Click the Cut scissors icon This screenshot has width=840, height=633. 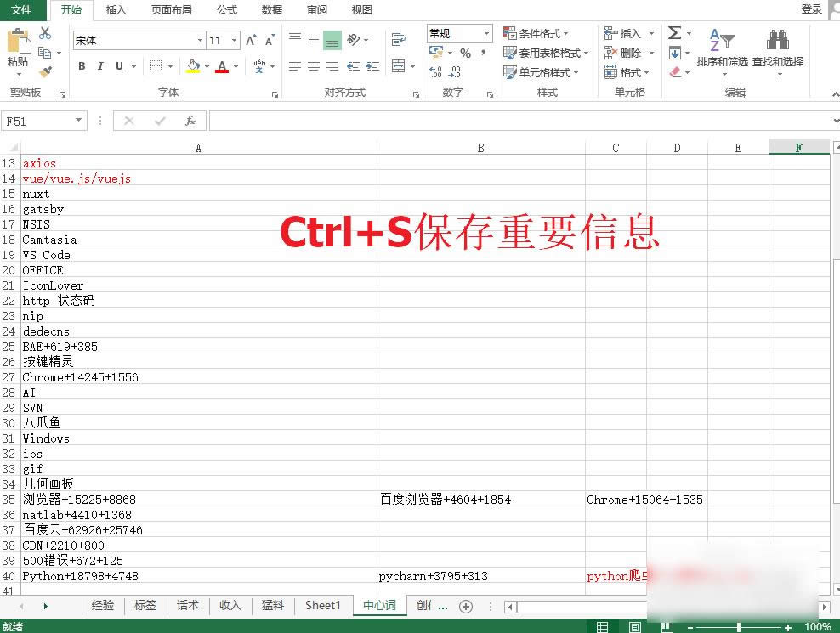pyautogui.click(x=45, y=33)
